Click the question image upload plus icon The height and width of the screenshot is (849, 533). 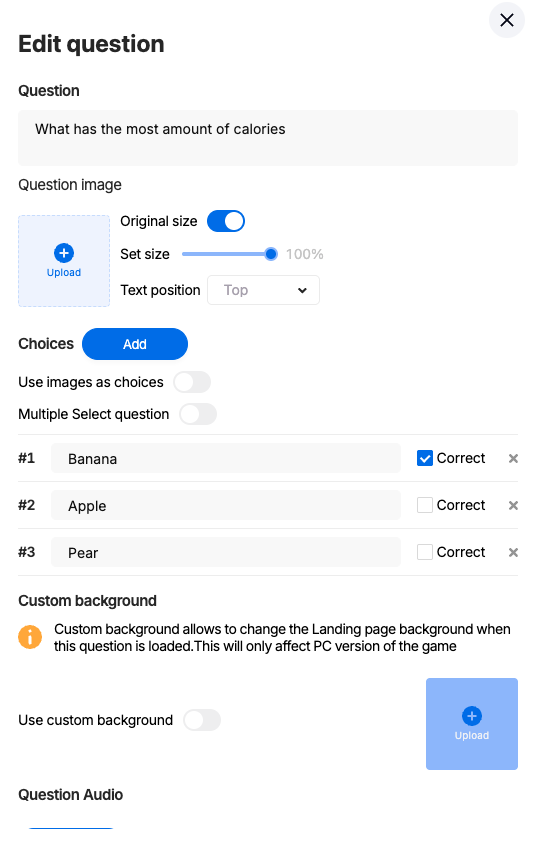click(x=64, y=253)
